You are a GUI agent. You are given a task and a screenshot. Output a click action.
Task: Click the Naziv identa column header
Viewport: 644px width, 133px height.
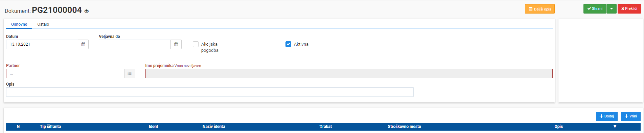pos(214,127)
